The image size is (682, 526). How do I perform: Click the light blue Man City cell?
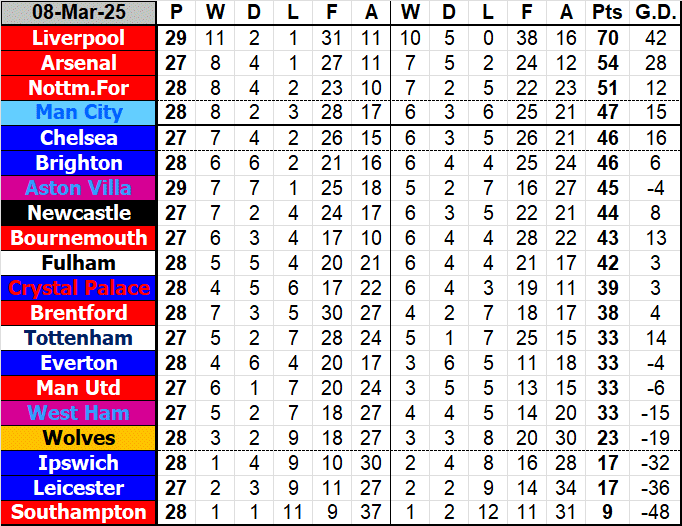(x=79, y=113)
